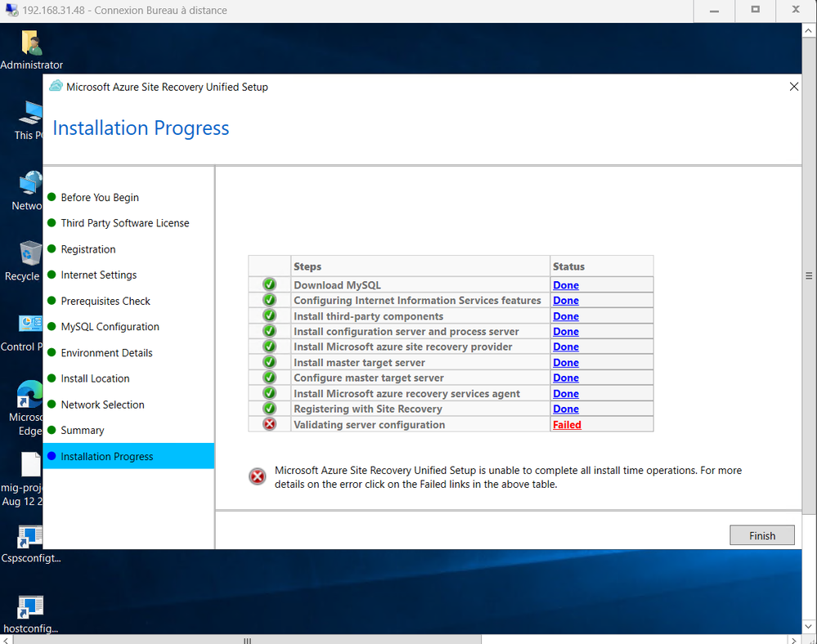
Task: Click green check beside site recovery provider row
Action: coord(269,347)
